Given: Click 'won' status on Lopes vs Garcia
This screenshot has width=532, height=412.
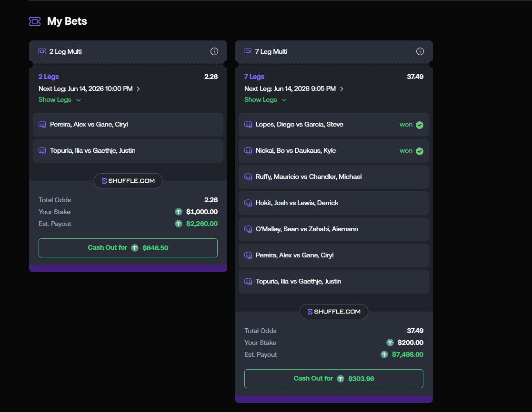Looking at the screenshot, I should [x=406, y=124].
